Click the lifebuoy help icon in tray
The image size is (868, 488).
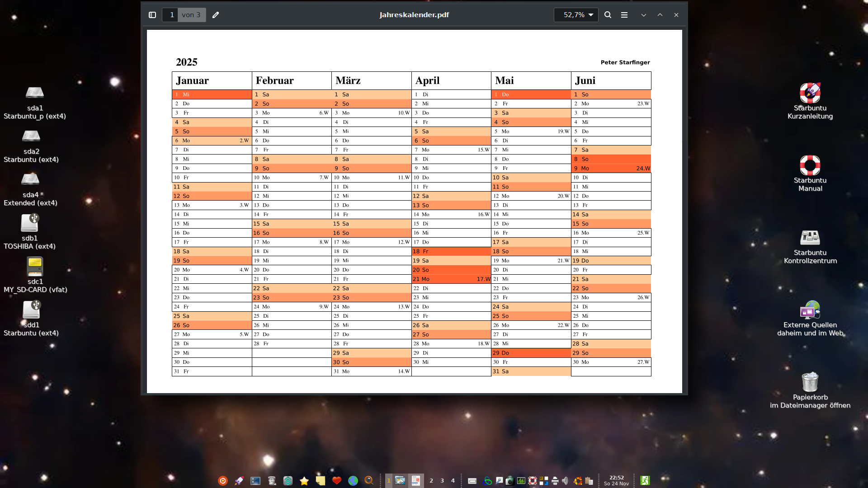coord(533,481)
